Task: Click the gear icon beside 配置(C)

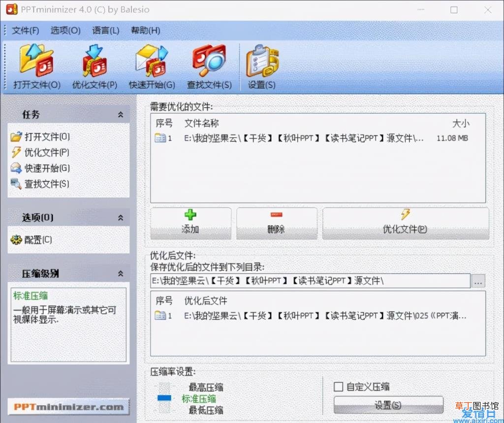Action: pos(16,240)
